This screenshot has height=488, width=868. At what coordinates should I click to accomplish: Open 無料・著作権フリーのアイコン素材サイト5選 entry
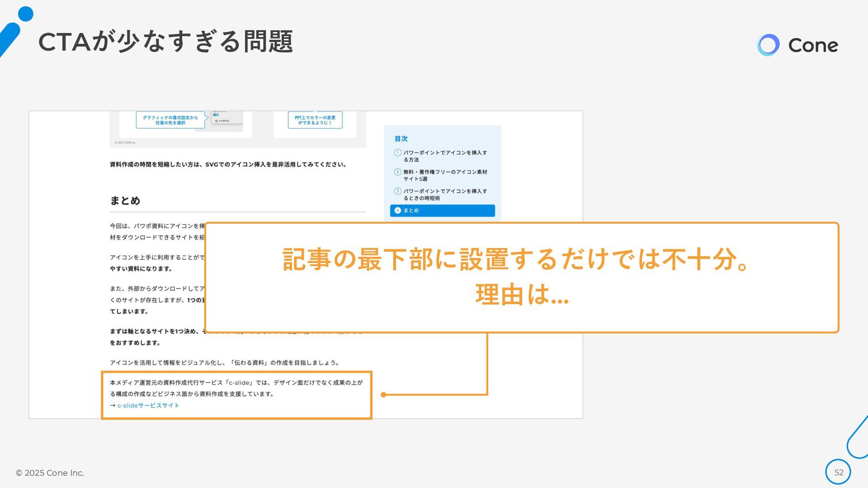[x=445, y=175]
